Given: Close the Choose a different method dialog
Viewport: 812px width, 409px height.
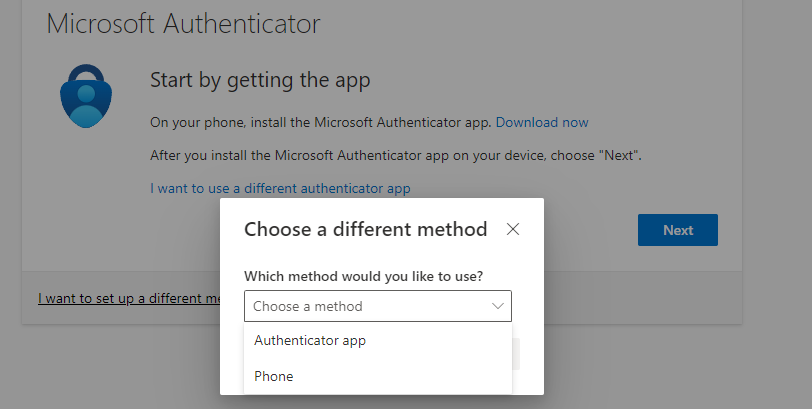Looking at the screenshot, I should [x=513, y=229].
